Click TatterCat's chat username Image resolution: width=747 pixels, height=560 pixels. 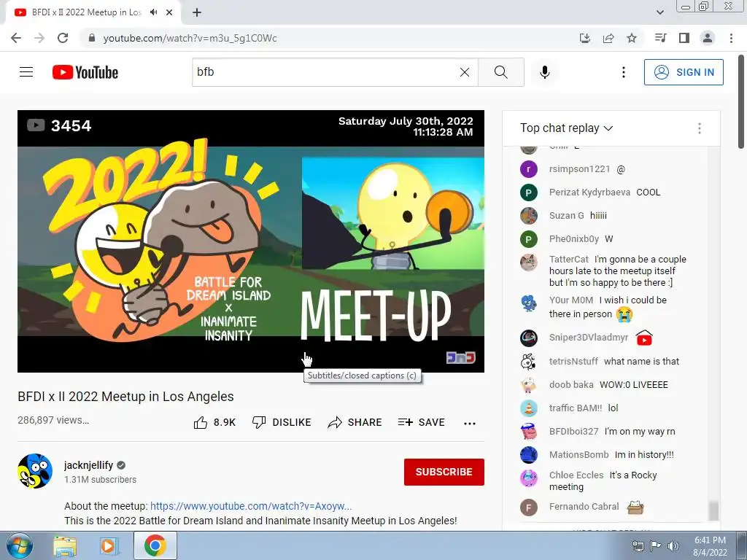569,259
